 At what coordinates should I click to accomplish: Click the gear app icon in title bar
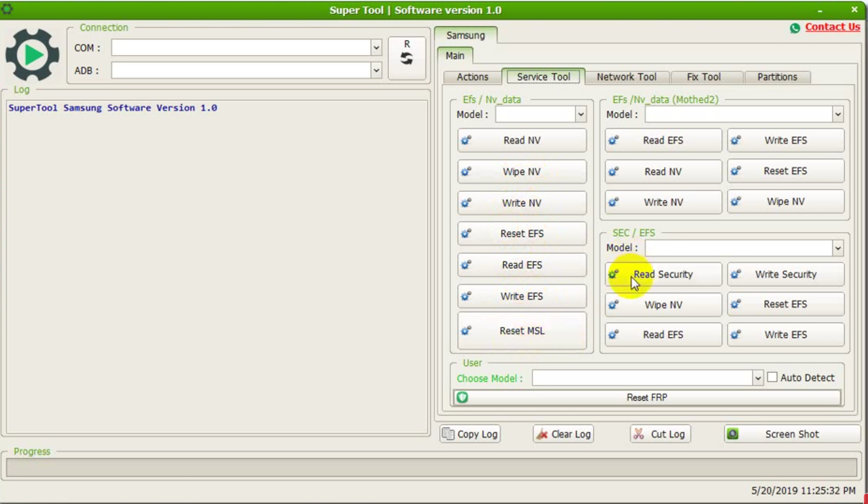coord(7,9)
